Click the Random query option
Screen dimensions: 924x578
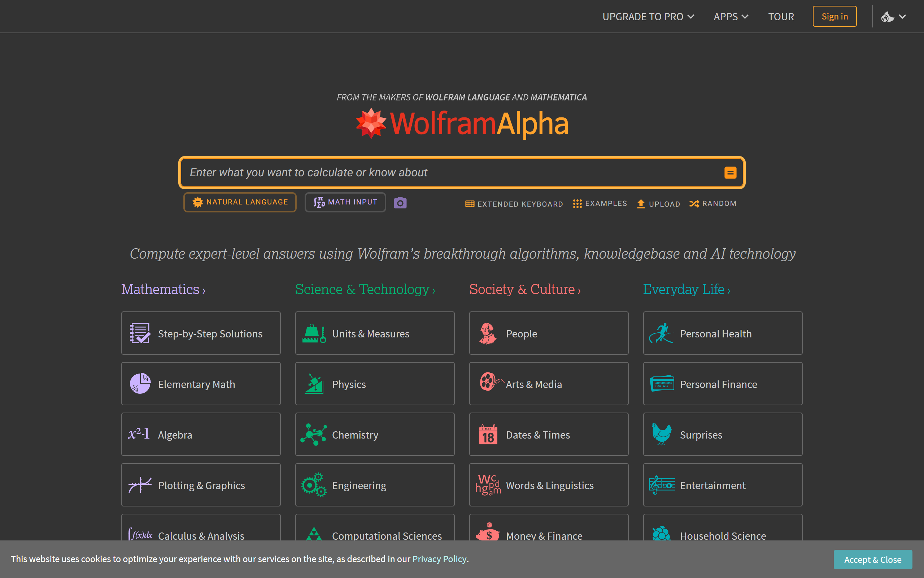pos(712,203)
